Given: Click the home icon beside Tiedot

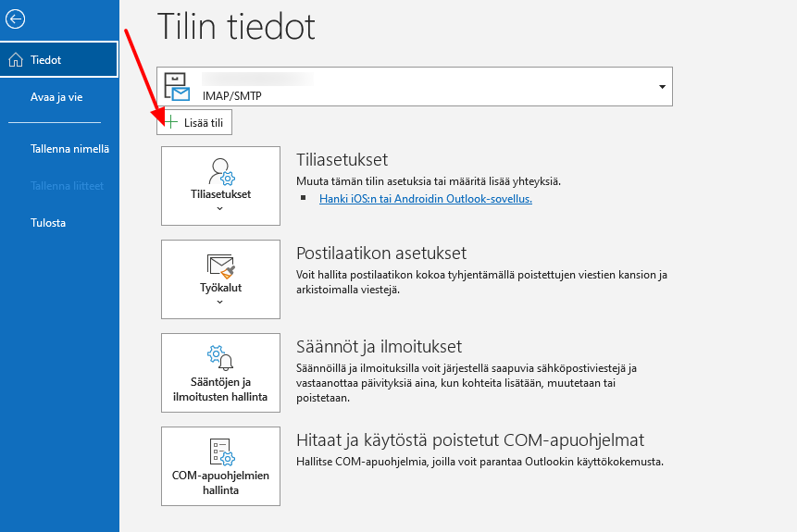Looking at the screenshot, I should 16,60.
